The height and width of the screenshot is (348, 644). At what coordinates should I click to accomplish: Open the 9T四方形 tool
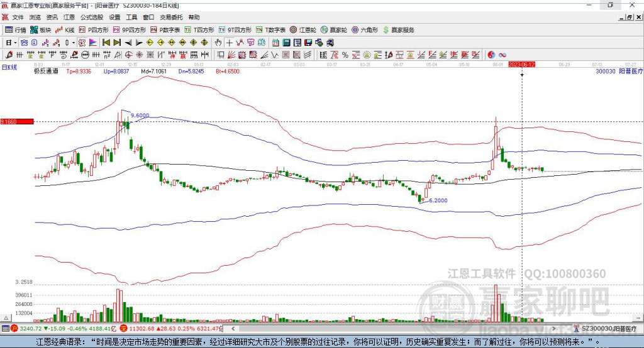click(235, 30)
